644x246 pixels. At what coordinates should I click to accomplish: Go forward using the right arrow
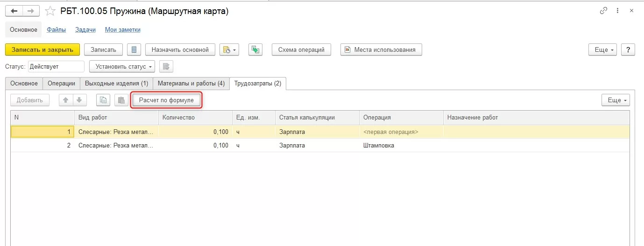click(x=31, y=11)
